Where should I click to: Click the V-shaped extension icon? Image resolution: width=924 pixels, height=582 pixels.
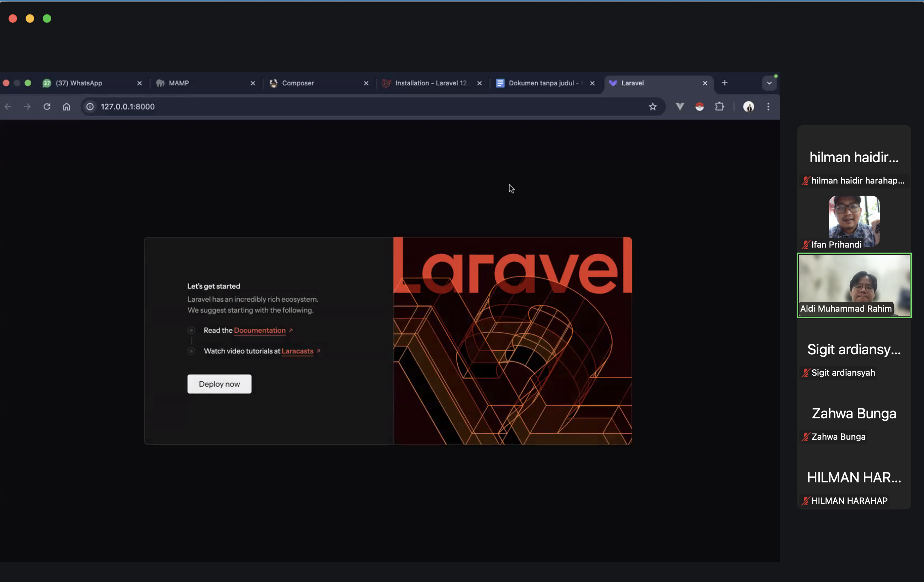click(x=680, y=107)
